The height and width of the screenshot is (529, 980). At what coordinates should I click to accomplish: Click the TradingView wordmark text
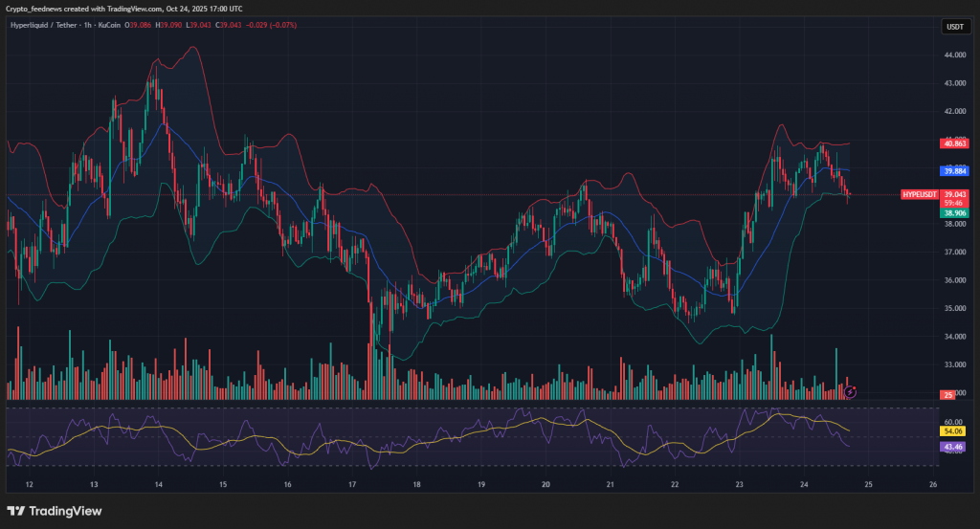[x=65, y=511]
